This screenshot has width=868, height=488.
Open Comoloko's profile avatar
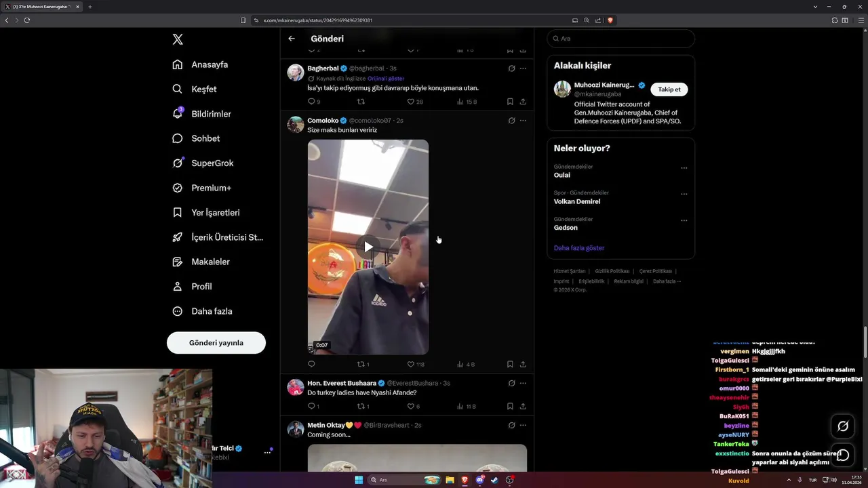click(x=295, y=124)
